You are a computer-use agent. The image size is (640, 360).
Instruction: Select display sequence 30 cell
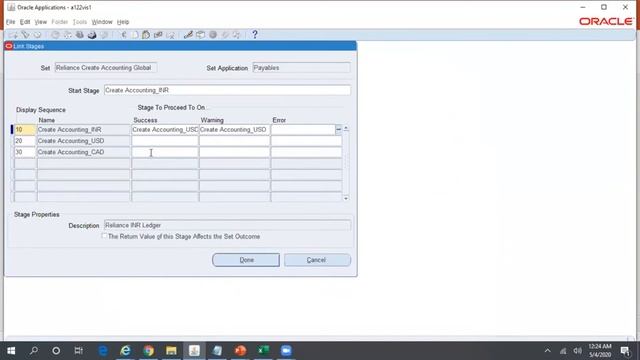click(25, 152)
